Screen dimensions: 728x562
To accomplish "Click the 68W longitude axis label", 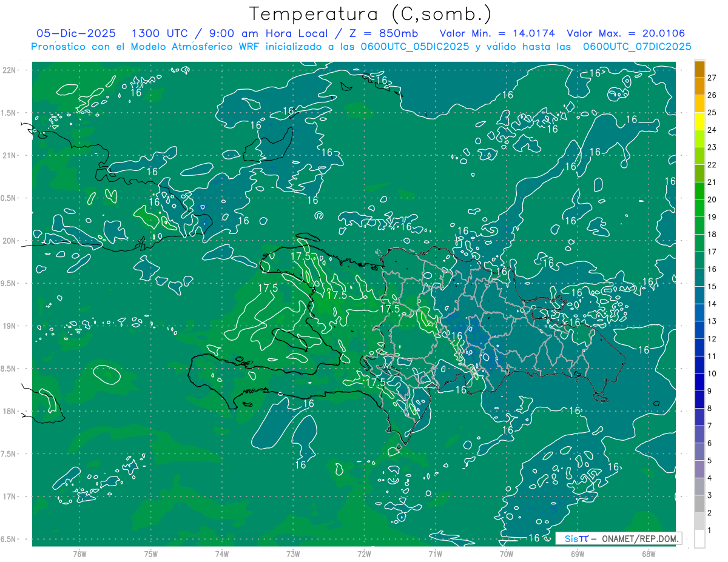I will click(x=649, y=554).
